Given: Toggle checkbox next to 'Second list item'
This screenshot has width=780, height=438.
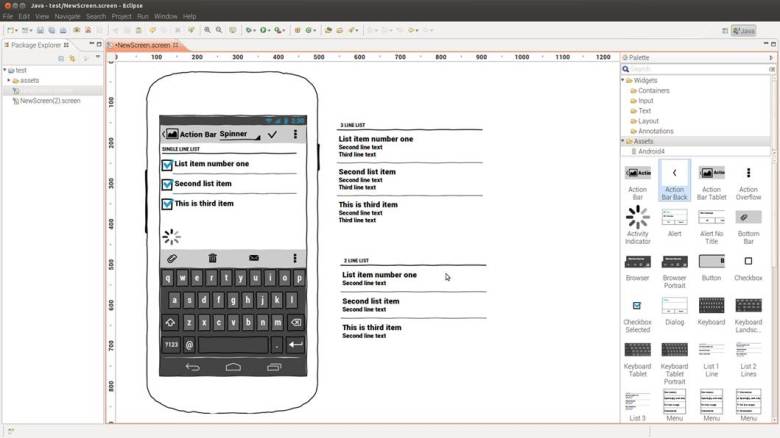Looking at the screenshot, I should tap(167, 185).
